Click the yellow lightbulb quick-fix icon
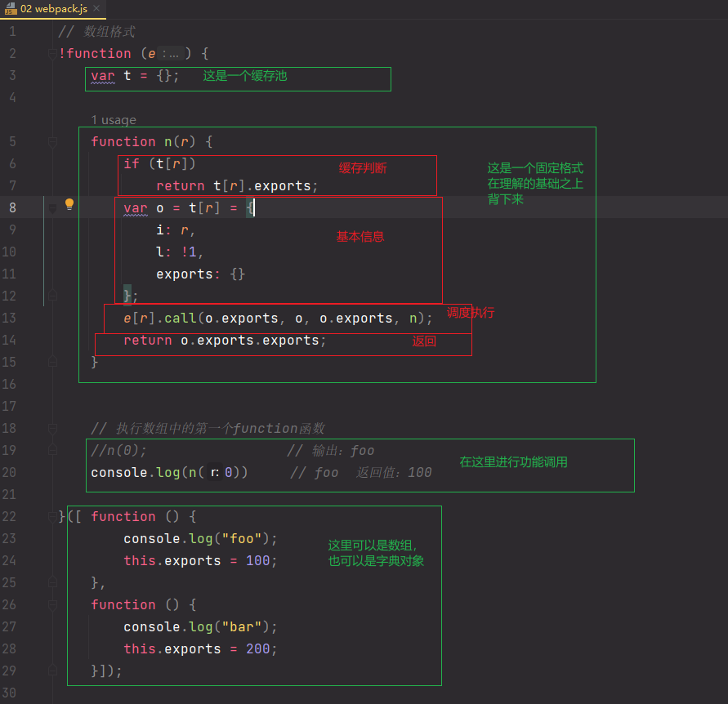Image resolution: width=728 pixels, height=704 pixels. [69, 204]
